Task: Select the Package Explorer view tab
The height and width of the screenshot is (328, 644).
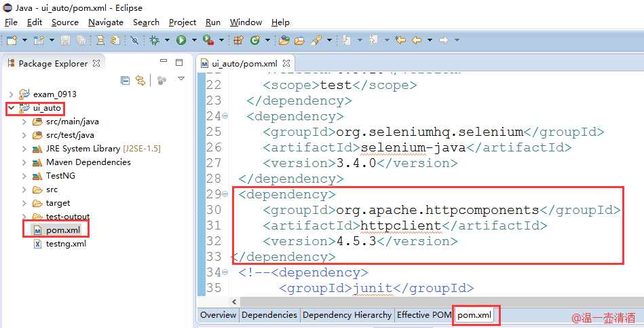Action: (52, 63)
